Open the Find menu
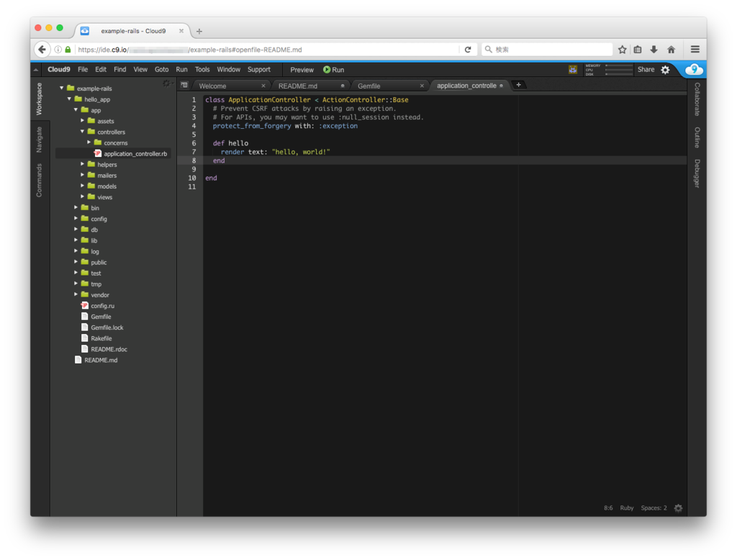Image resolution: width=737 pixels, height=560 pixels. [120, 70]
